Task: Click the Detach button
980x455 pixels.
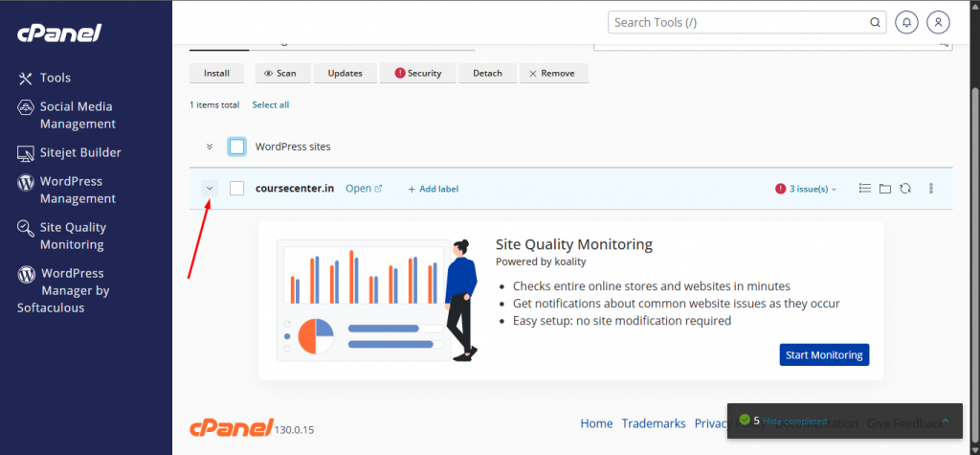Action: tap(487, 73)
